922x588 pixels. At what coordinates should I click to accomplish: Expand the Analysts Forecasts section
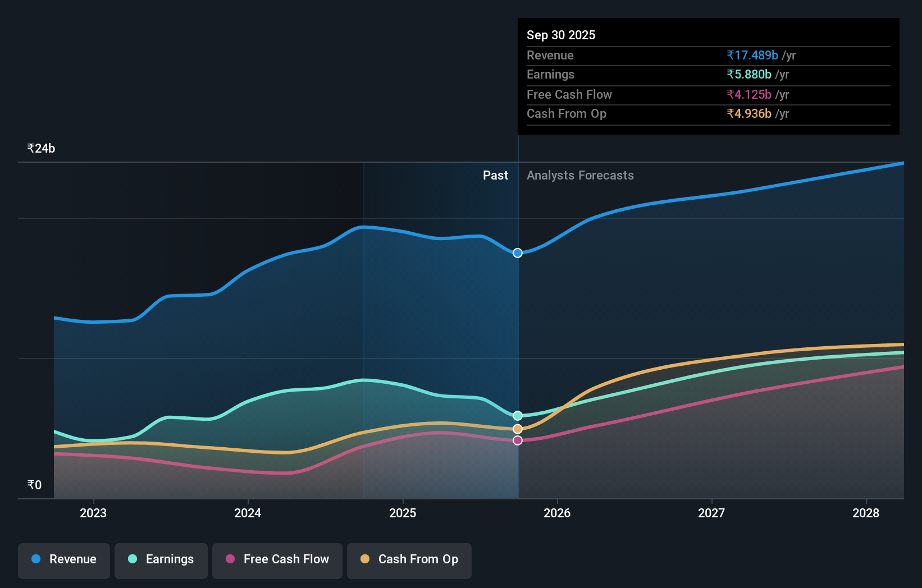pos(580,176)
